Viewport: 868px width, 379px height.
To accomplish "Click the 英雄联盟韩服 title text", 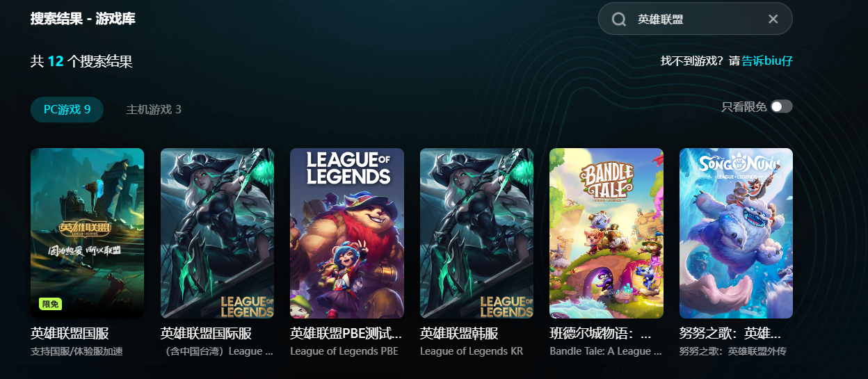I will click(459, 333).
